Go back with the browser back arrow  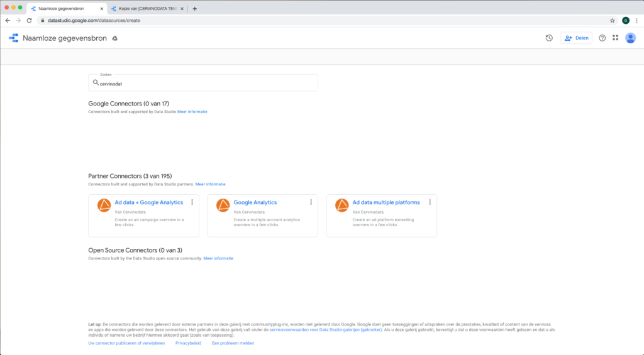click(8, 20)
